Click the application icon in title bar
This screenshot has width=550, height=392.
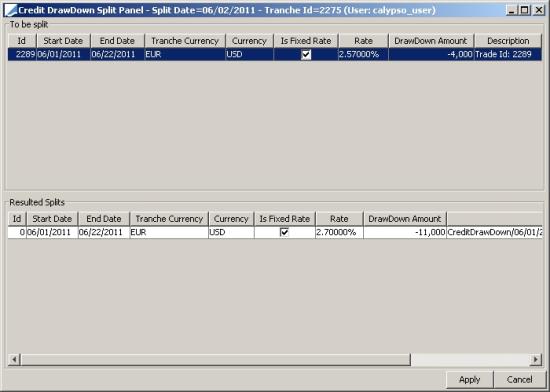[11, 10]
